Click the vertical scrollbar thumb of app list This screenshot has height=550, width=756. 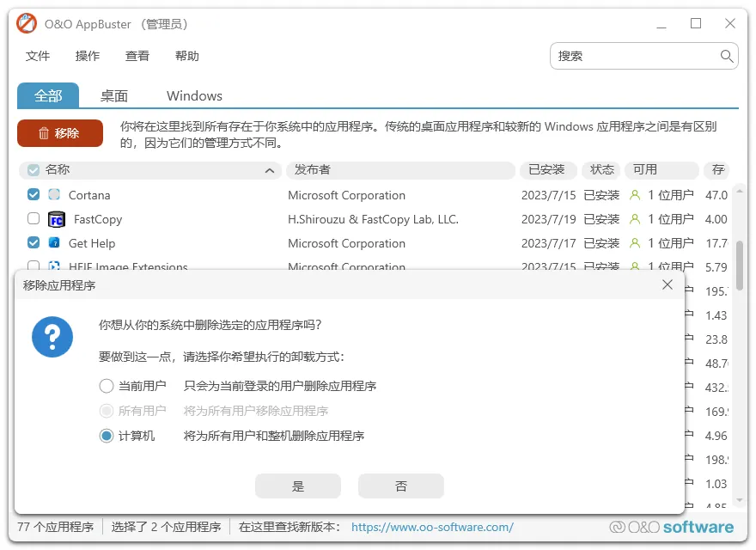[x=740, y=266]
